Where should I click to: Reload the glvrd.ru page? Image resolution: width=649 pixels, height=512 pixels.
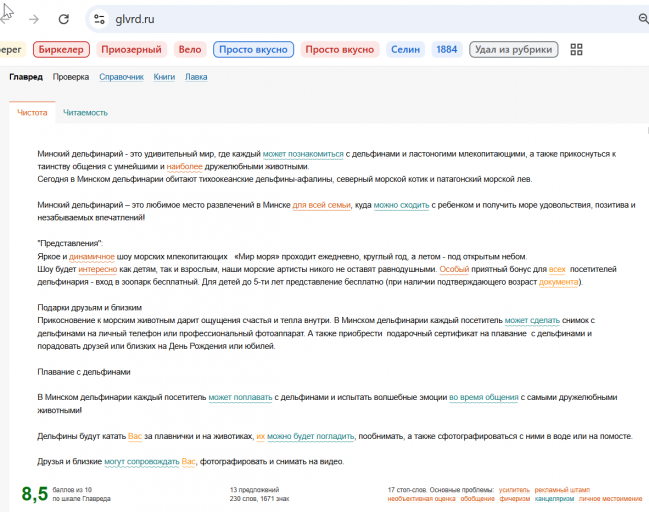coord(63,19)
